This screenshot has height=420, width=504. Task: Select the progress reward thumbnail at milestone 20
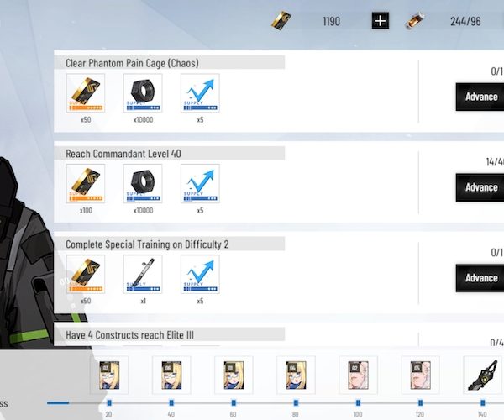(109, 375)
